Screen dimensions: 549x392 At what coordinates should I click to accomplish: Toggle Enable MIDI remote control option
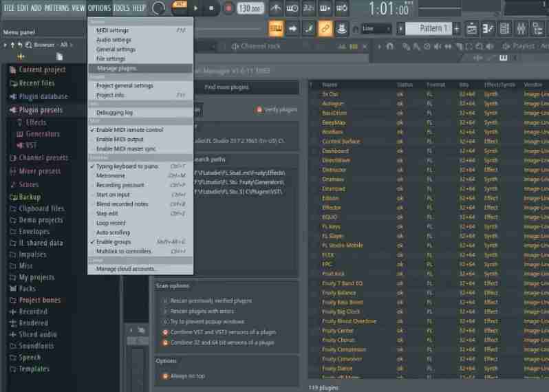(x=140, y=130)
